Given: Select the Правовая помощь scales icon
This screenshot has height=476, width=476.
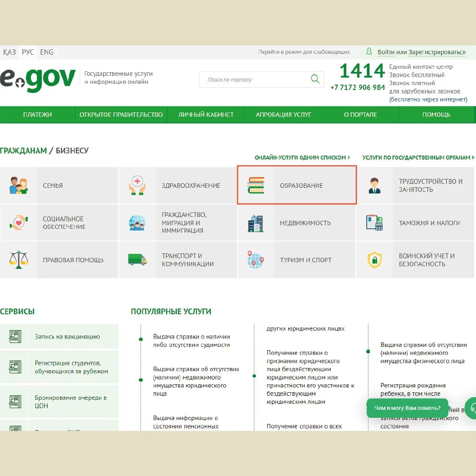Looking at the screenshot, I should coord(19,260).
